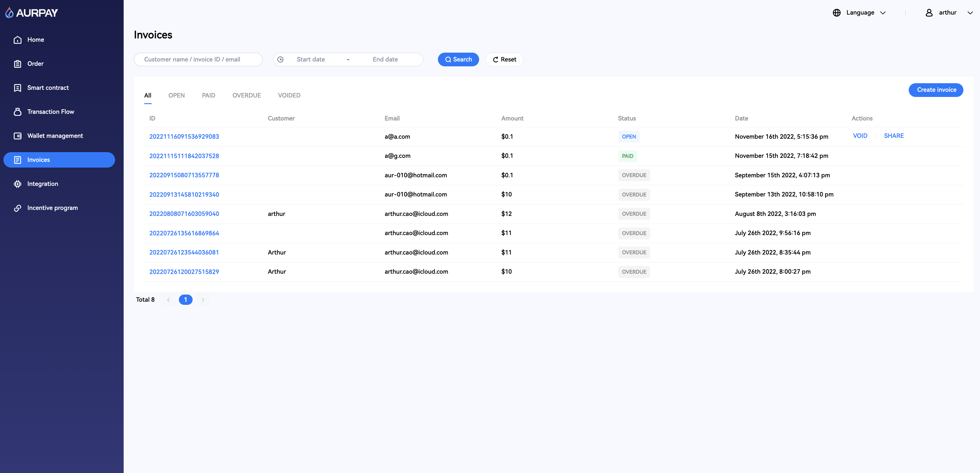Click the Order clipboard icon
The image size is (980, 473).
click(17, 64)
